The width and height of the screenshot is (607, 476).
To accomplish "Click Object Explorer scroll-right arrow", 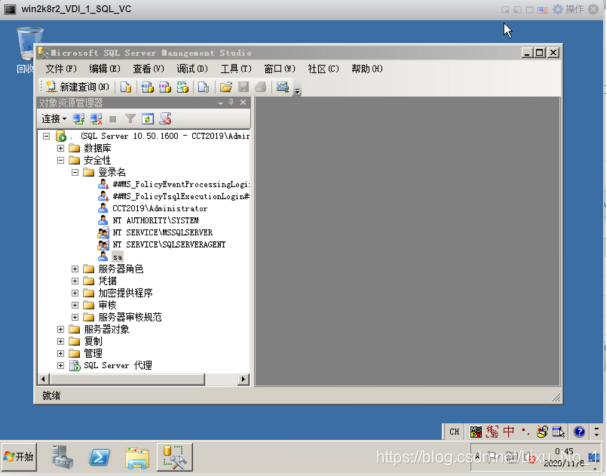I will pyautogui.click(x=243, y=379).
